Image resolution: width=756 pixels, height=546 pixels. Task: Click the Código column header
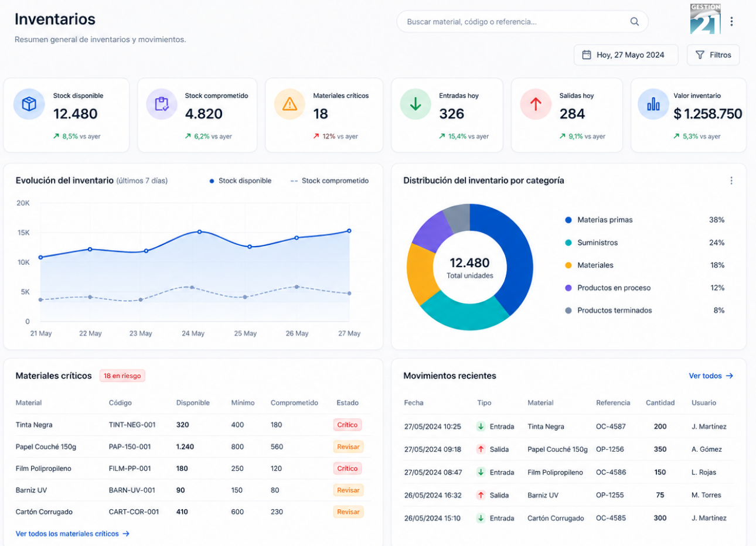click(120, 403)
